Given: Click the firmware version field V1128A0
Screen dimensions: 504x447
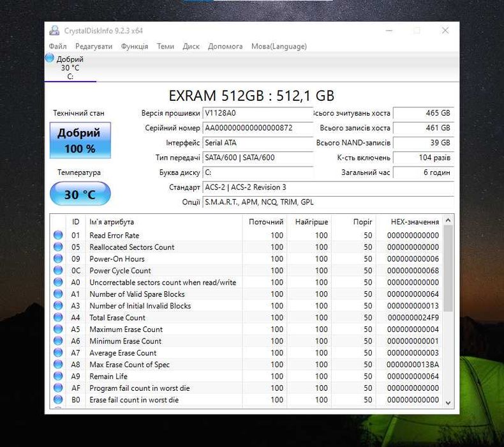Looking at the screenshot, I should (258, 113).
